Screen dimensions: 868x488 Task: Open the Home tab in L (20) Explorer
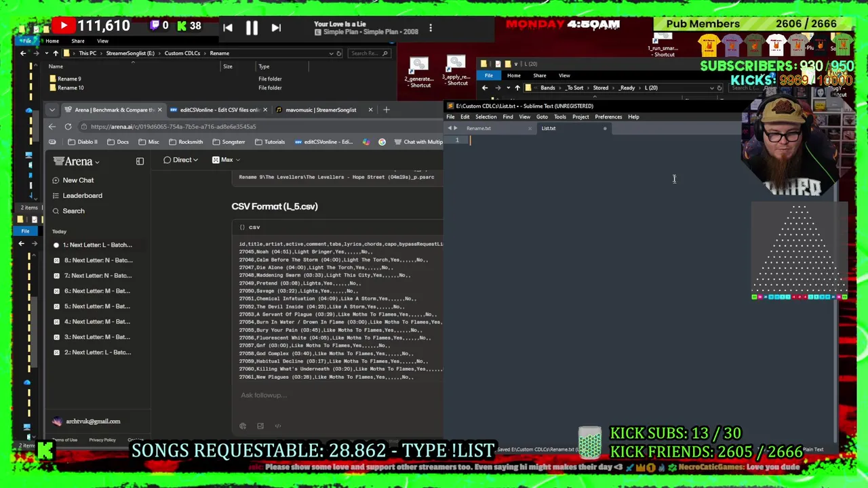[x=514, y=76]
